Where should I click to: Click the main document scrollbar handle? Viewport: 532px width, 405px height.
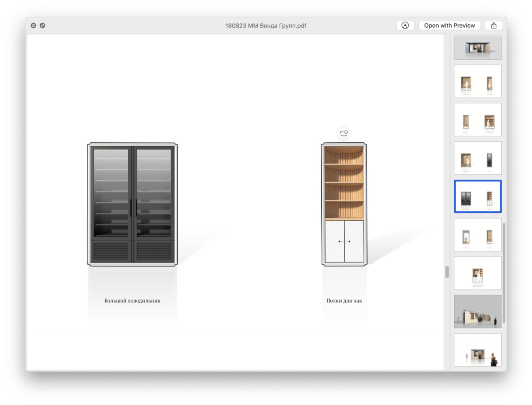coord(447,272)
